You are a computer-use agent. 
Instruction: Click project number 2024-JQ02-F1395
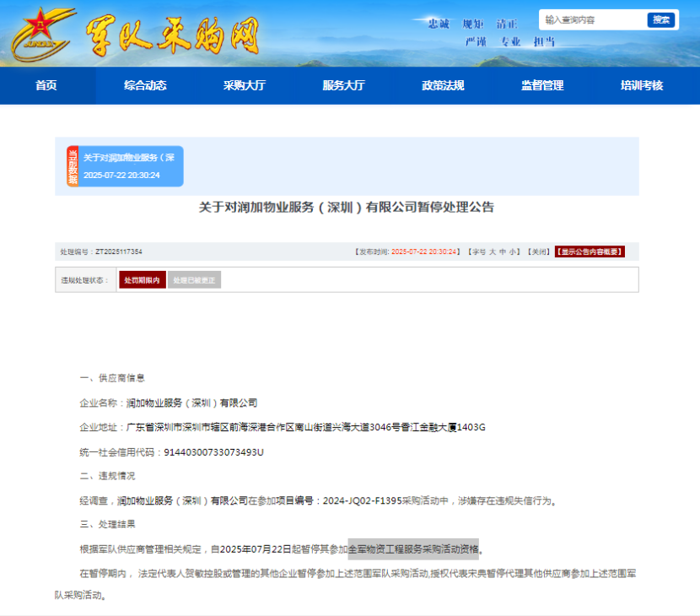363,500
